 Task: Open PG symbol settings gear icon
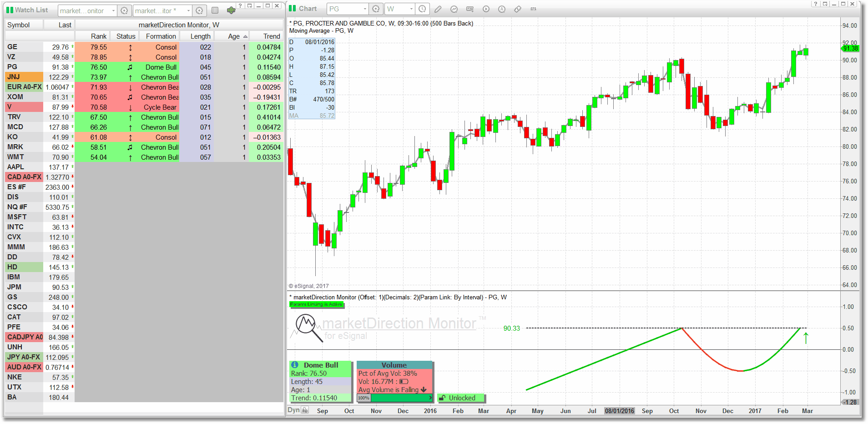coord(375,9)
